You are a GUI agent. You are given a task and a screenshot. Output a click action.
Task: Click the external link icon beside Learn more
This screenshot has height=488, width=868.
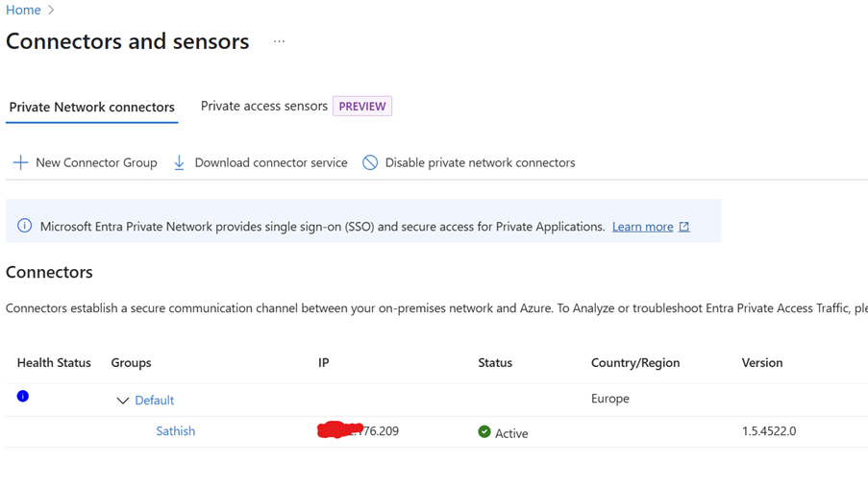[684, 227]
